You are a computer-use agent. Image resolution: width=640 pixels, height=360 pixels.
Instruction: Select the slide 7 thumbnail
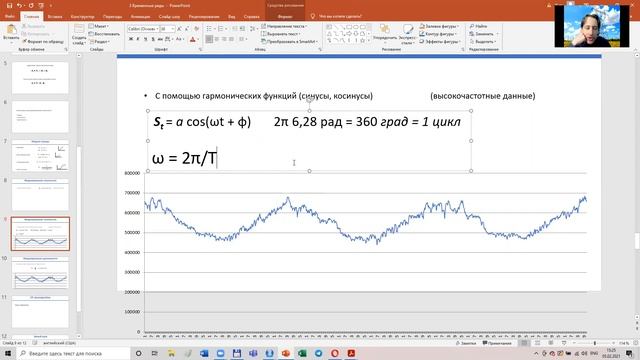(x=40, y=156)
